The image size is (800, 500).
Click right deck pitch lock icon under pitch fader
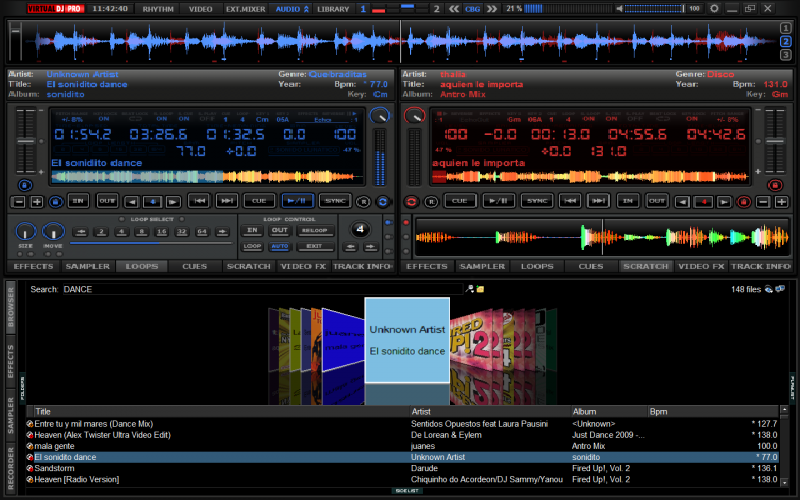click(x=775, y=185)
